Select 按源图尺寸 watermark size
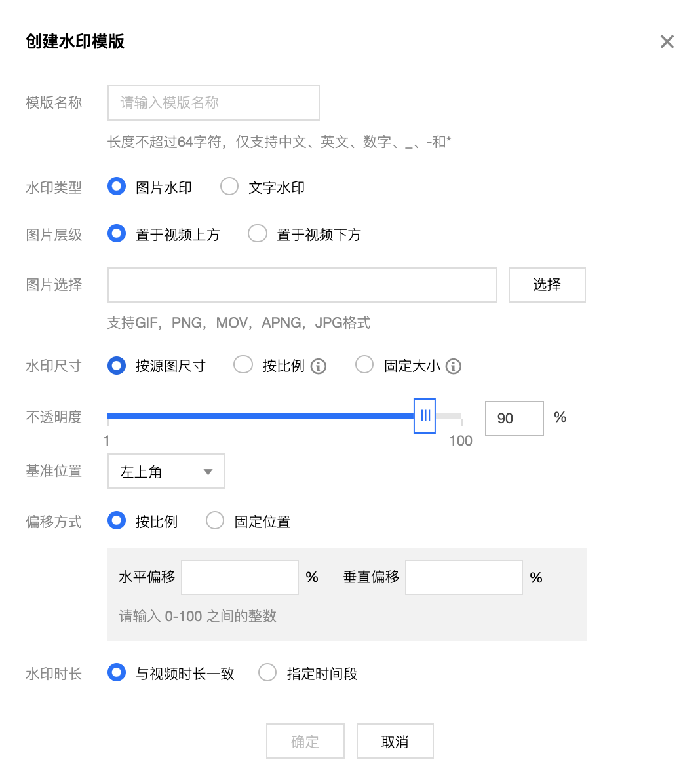The image size is (700, 781). [117, 365]
